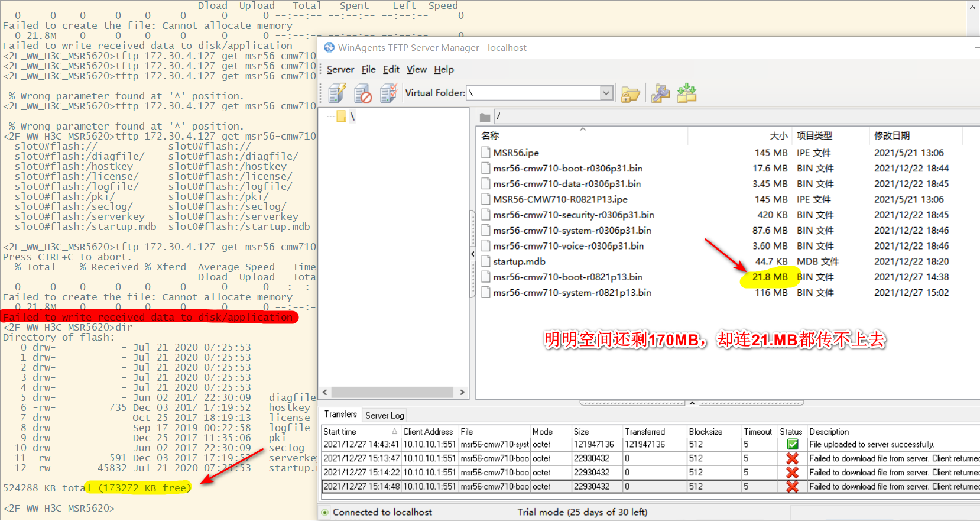Sort transfers by Client Address column
This screenshot has height=521, width=980.
click(x=429, y=432)
